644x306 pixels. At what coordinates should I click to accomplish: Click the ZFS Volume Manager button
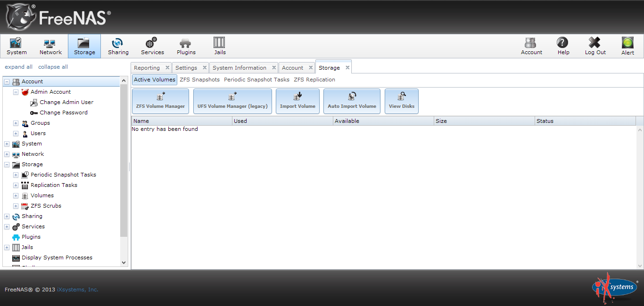[160, 101]
